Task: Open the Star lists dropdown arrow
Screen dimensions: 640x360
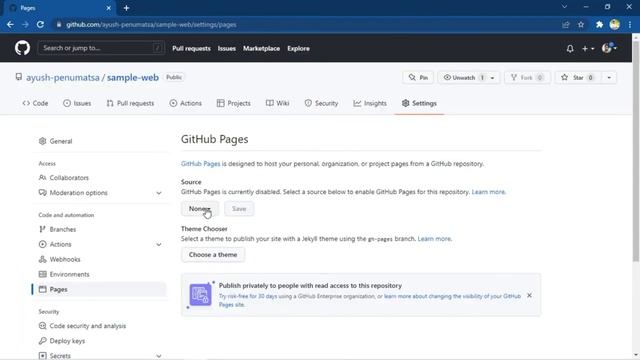Action: [609, 78]
